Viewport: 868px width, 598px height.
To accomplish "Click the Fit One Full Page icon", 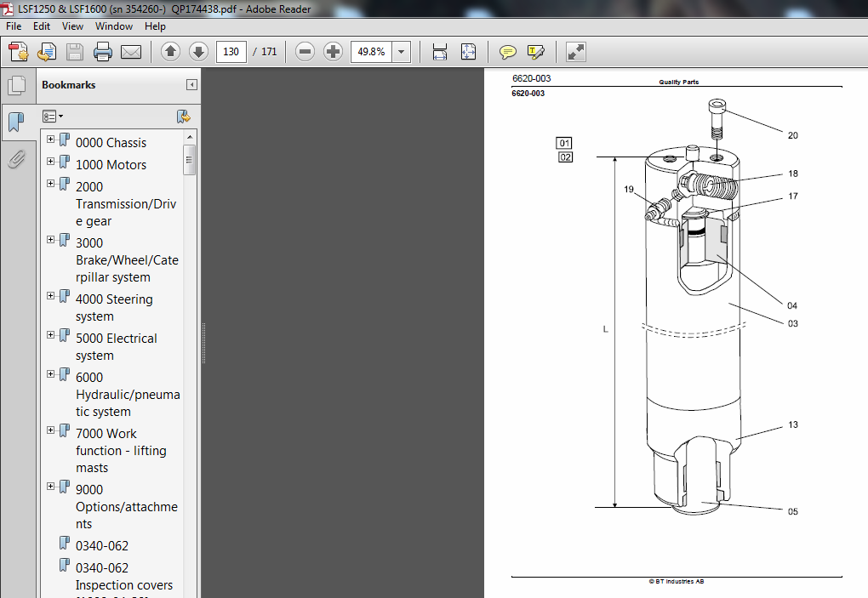I will 468,52.
